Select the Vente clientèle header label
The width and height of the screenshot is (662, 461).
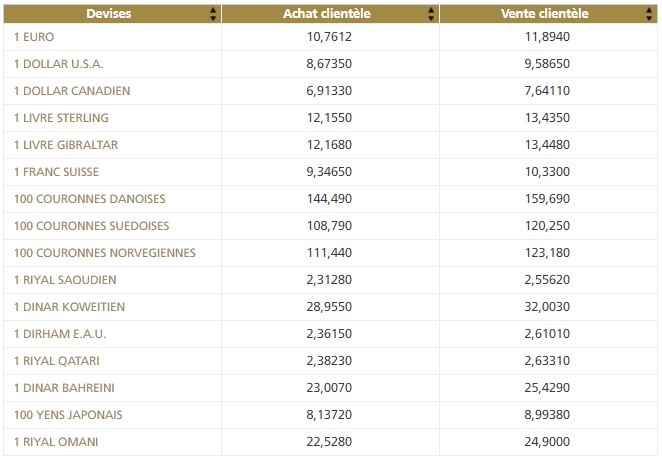(x=544, y=14)
